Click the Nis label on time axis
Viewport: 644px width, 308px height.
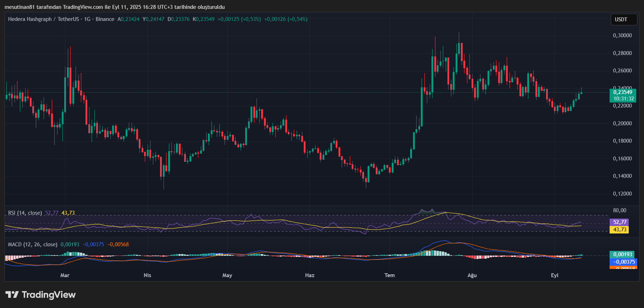[x=147, y=275]
